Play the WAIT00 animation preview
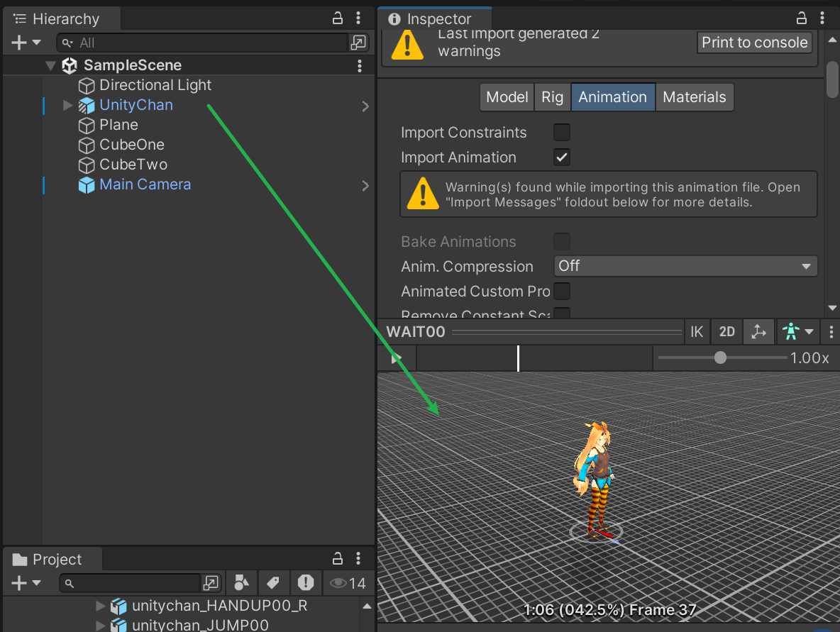 (x=397, y=358)
